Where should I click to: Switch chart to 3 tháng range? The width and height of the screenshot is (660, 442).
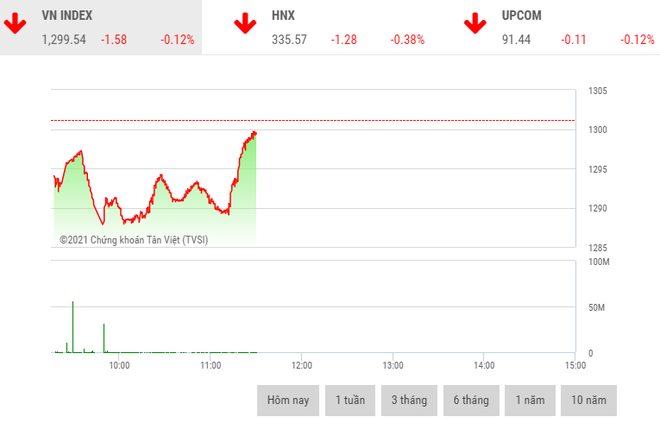409,400
